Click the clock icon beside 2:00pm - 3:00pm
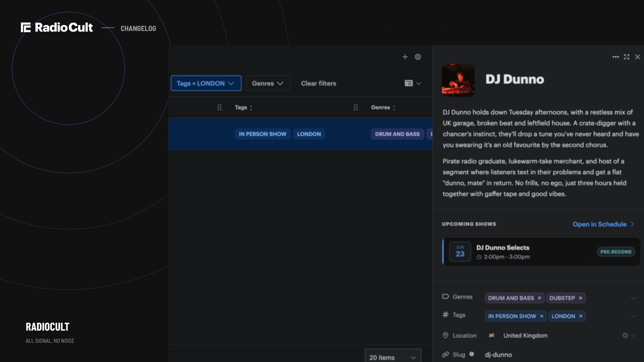Image resolution: width=644 pixels, height=362 pixels. 479,257
